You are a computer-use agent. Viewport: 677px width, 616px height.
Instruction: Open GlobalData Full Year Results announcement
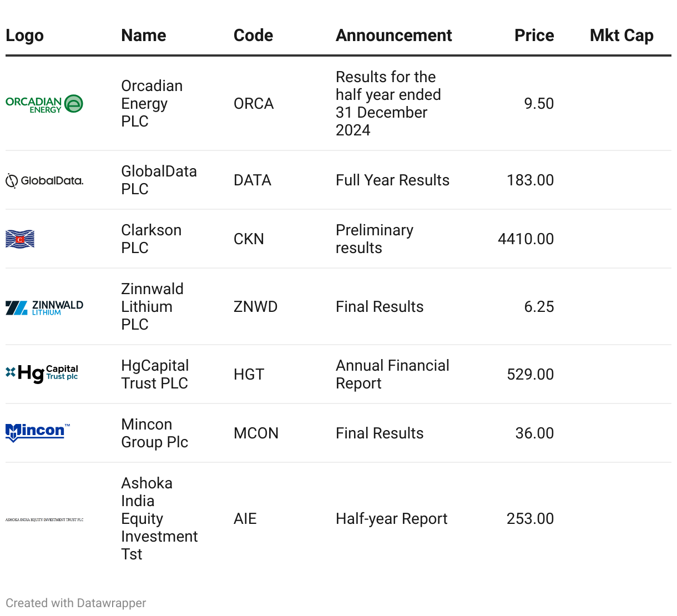pyautogui.click(x=392, y=180)
